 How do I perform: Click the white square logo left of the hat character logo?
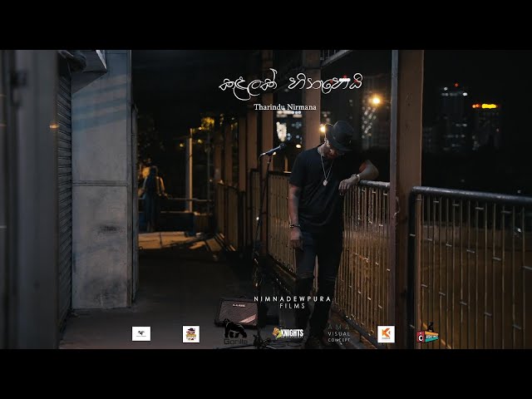pos(141,334)
